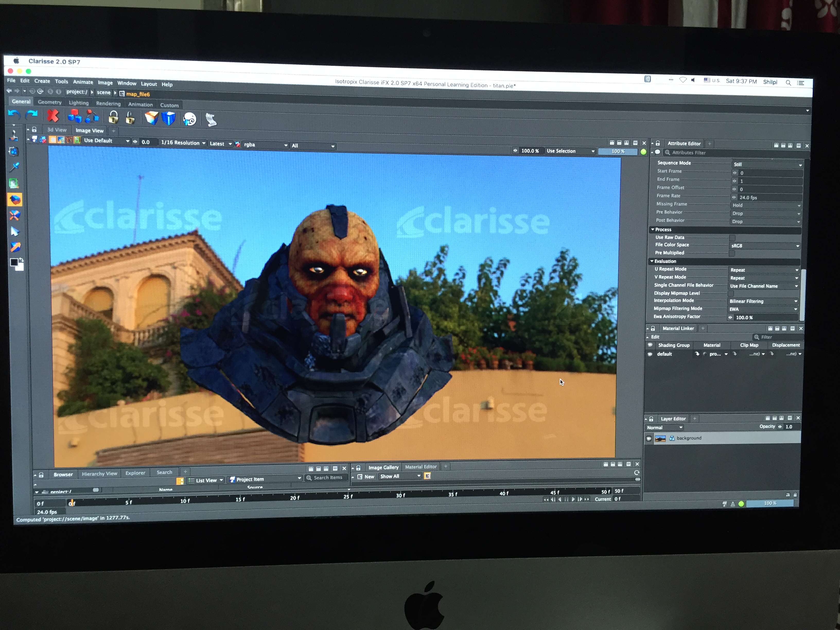
Task: Select the green image tool in left toolbar
Action: (14, 184)
